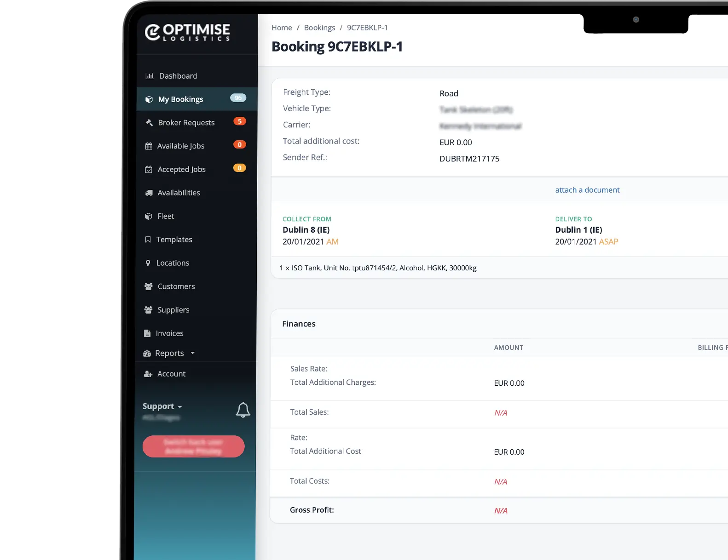Viewport: 728px width, 560px height.
Task: Click the Gross Profit N/A value
Action: [501, 511]
